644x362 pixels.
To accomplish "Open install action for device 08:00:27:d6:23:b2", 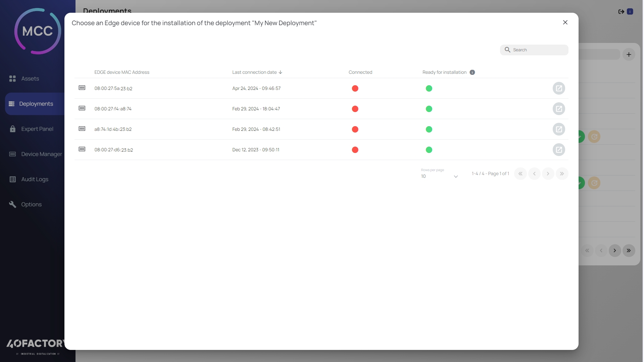I will [x=558, y=150].
